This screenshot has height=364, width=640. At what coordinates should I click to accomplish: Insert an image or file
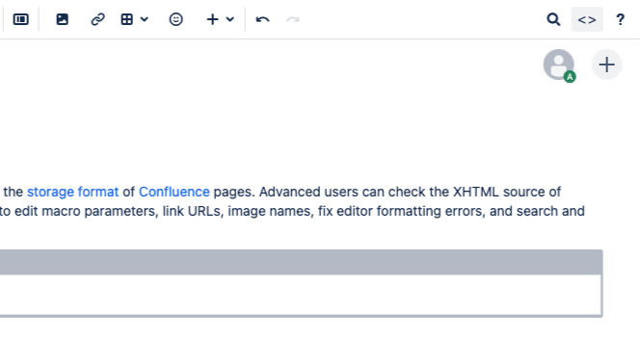coord(62,19)
